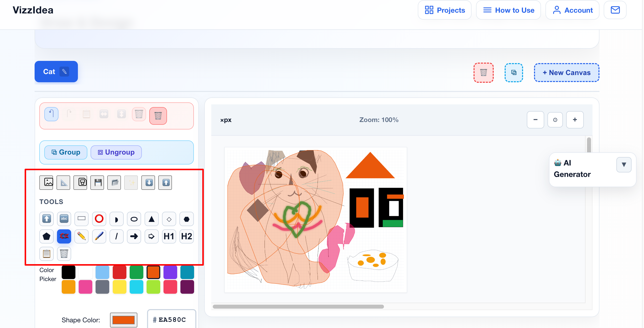Open the folder icon in the toolbar
Viewport: 644px width, 328px height.
114,182
